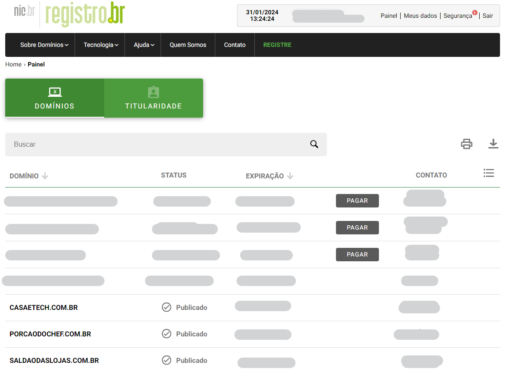510x375 pixels.
Task: Click the PAGAR button in the first row
Action: point(357,201)
